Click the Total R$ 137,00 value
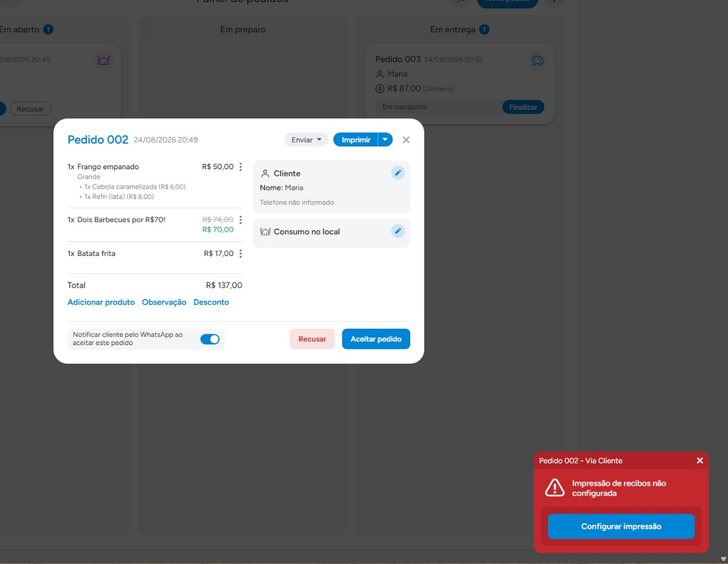This screenshot has height=564, width=728. point(224,285)
